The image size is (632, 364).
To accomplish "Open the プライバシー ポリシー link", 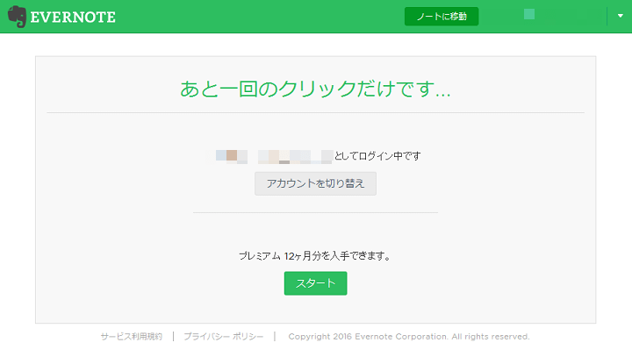I will pos(224,337).
